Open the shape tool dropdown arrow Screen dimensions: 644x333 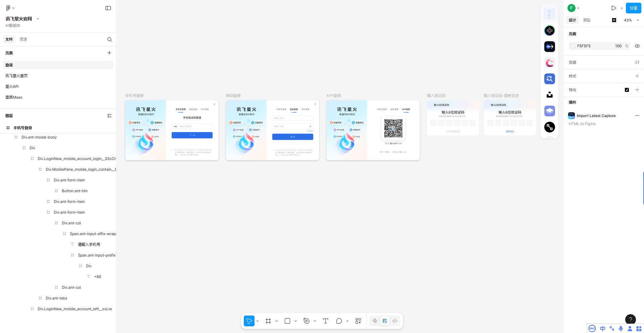tap(295, 321)
